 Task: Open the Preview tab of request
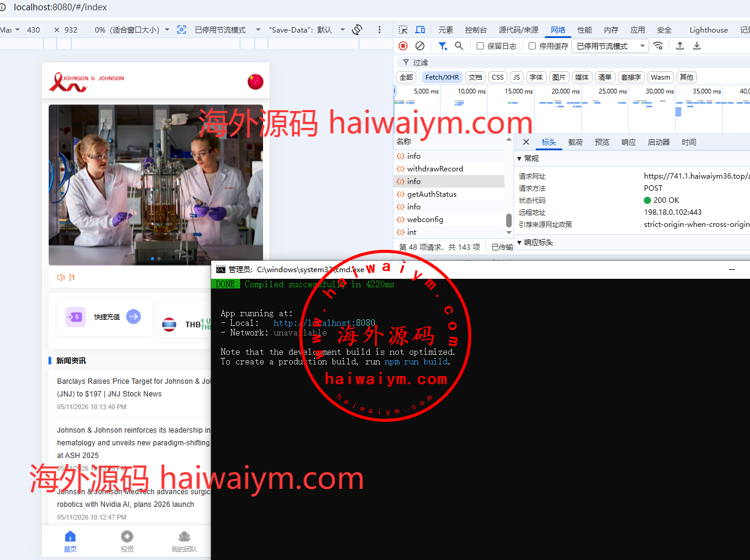(602, 142)
